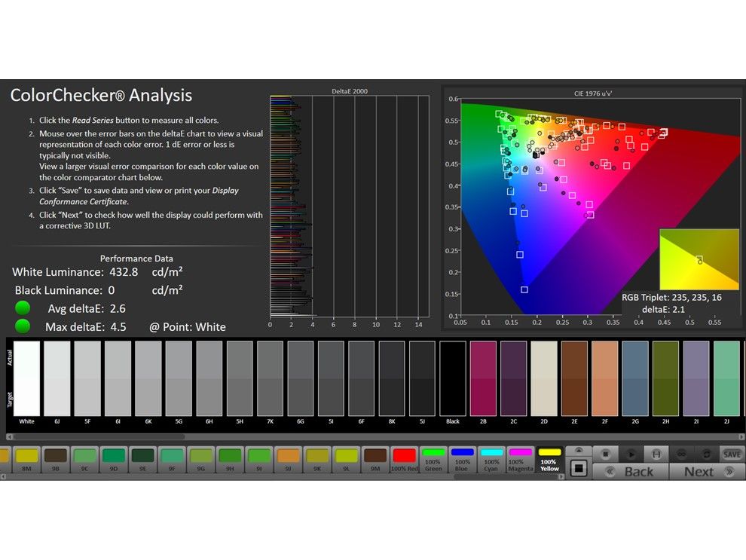Image resolution: width=746 pixels, height=560 pixels.
Task: Select the lavender 2I comparator swatch
Action: pyautogui.click(x=696, y=378)
